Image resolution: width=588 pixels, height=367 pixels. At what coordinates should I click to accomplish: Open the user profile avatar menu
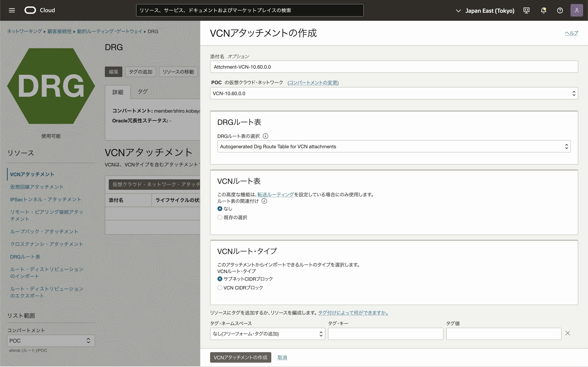pyautogui.click(x=576, y=10)
